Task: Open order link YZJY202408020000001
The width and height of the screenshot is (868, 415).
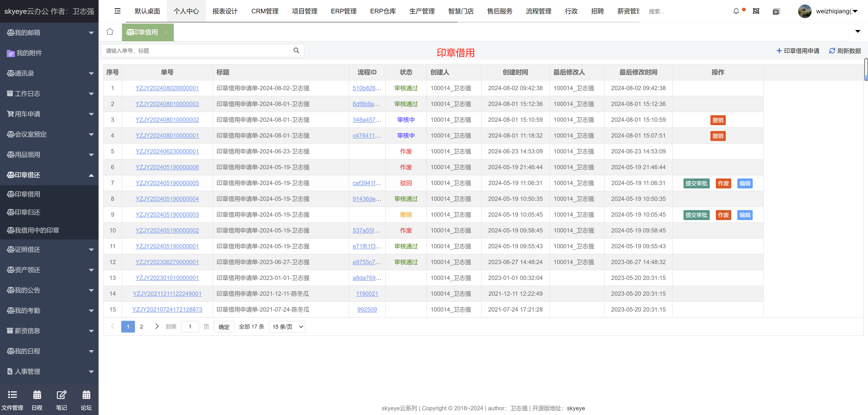Action: click(x=167, y=88)
